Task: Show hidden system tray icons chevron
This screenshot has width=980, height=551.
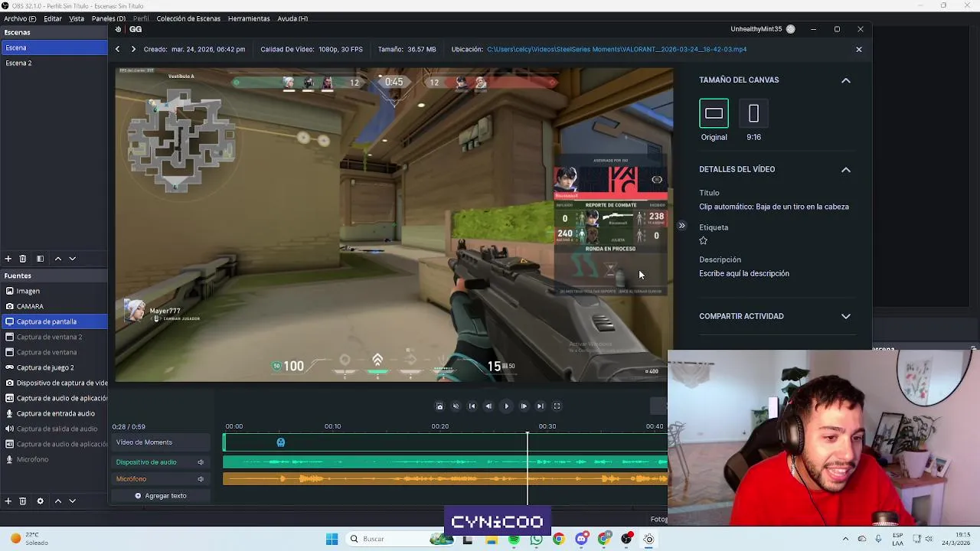Action: pyautogui.click(x=845, y=539)
